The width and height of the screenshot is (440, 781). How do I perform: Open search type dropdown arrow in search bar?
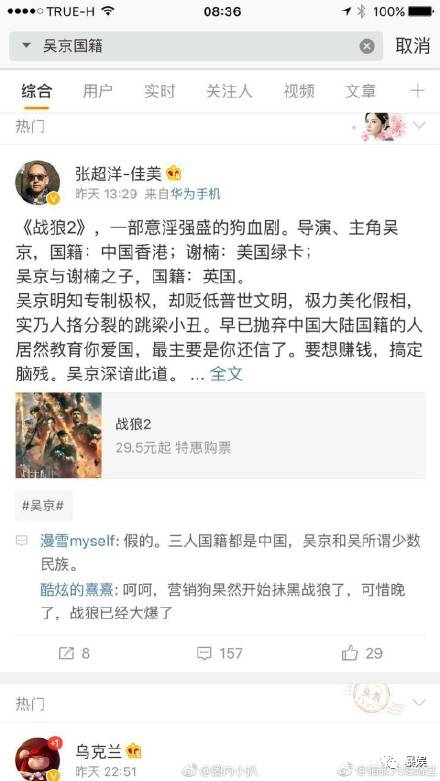click(x=26, y=46)
